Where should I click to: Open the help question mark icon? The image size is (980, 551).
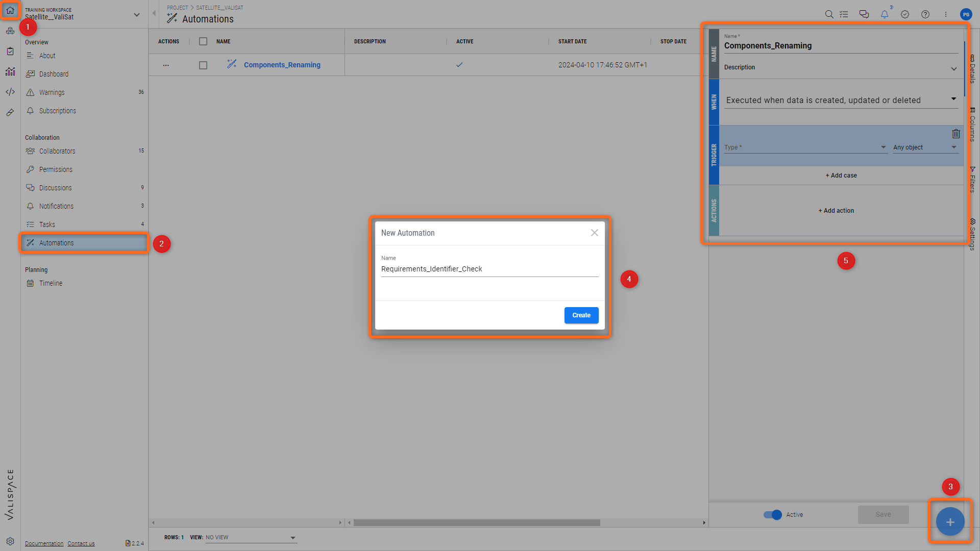pyautogui.click(x=925, y=14)
